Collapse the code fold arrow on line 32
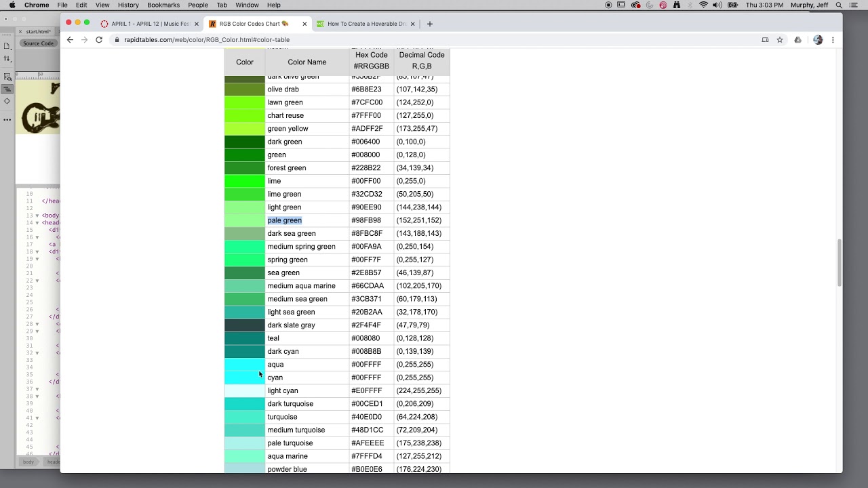Image resolution: width=868 pixels, height=488 pixels. [x=37, y=352]
